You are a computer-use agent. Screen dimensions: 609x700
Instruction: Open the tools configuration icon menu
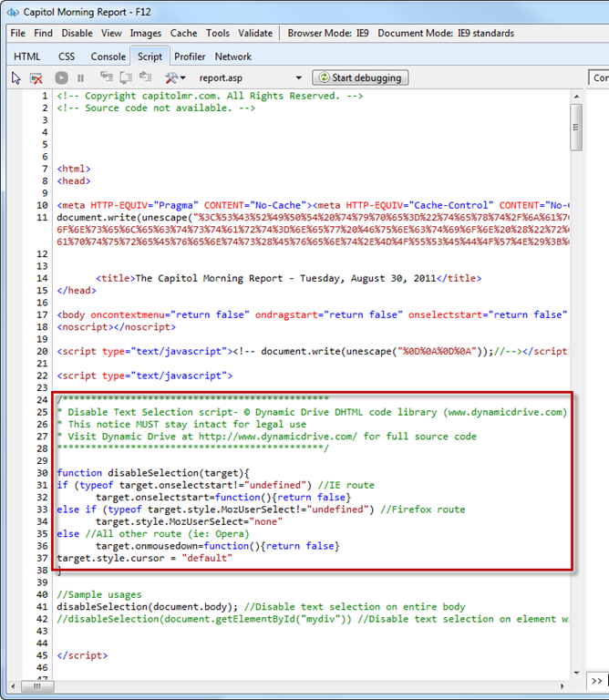point(174,78)
